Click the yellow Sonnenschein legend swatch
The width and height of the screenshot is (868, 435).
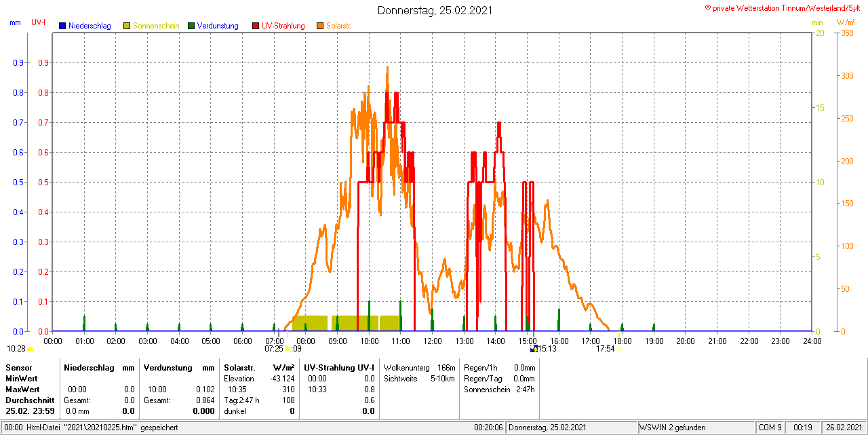tap(127, 26)
